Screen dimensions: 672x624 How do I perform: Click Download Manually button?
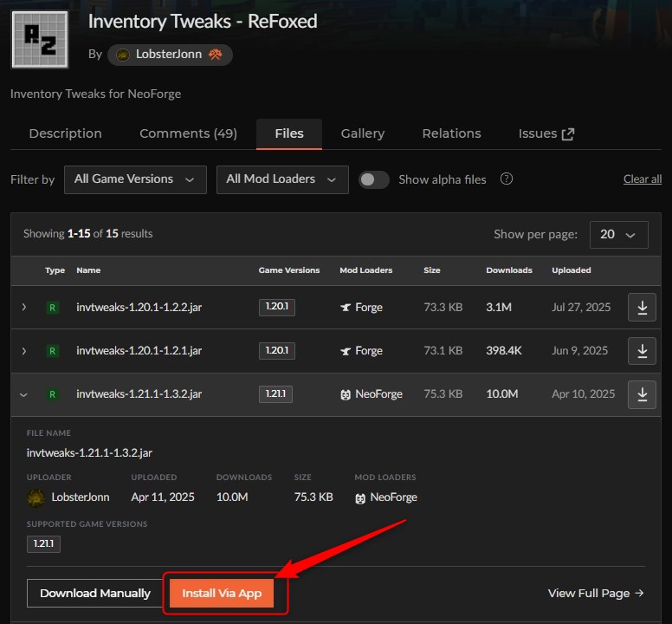pos(95,593)
